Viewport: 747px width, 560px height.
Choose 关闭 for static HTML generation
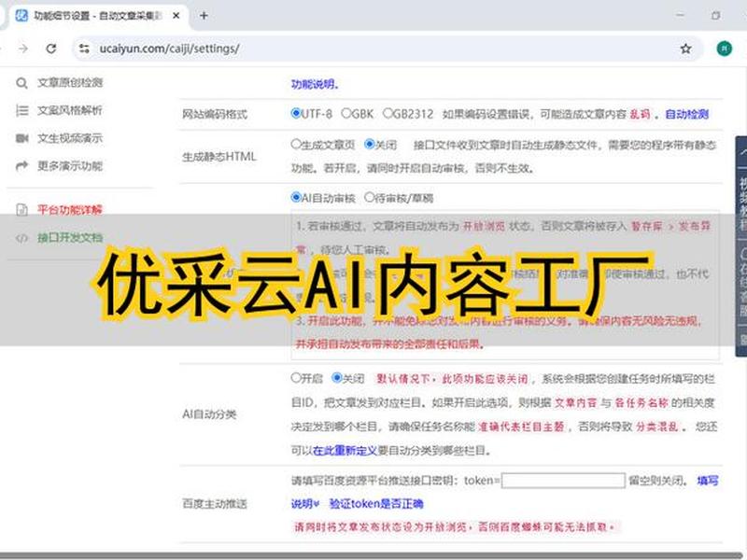[369, 144]
